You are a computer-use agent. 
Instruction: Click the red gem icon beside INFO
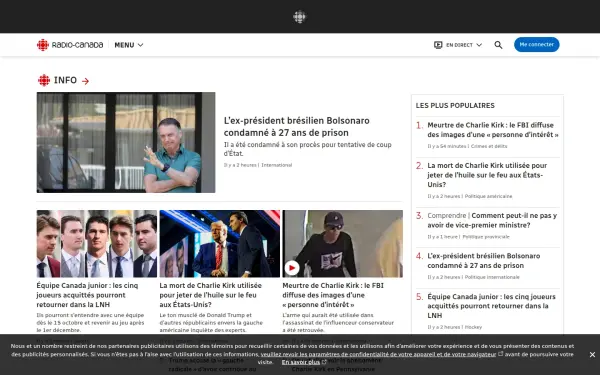pos(44,80)
